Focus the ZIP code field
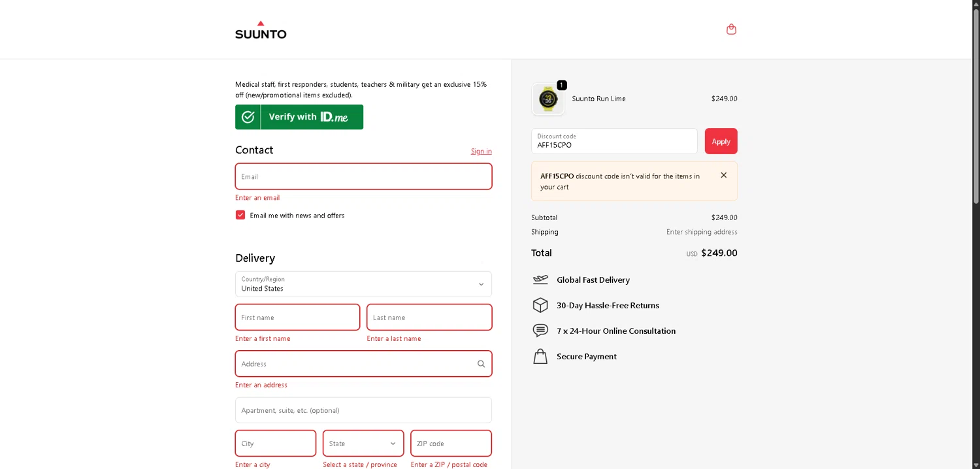The width and height of the screenshot is (980, 469). click(451, 444)
